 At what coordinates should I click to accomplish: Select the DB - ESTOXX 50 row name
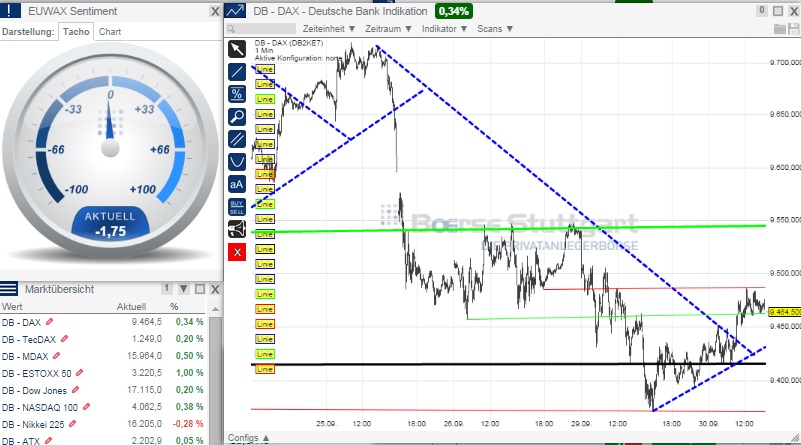(36, 373)
